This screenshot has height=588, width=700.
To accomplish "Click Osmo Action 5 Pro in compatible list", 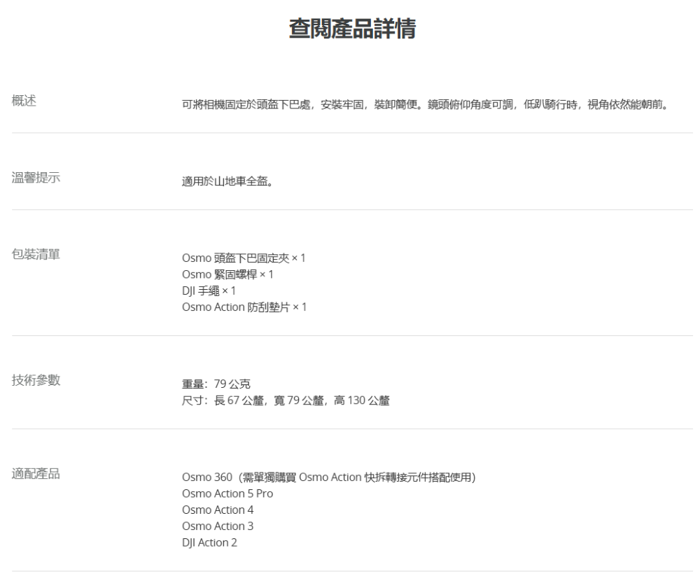I will pos(227,493).
